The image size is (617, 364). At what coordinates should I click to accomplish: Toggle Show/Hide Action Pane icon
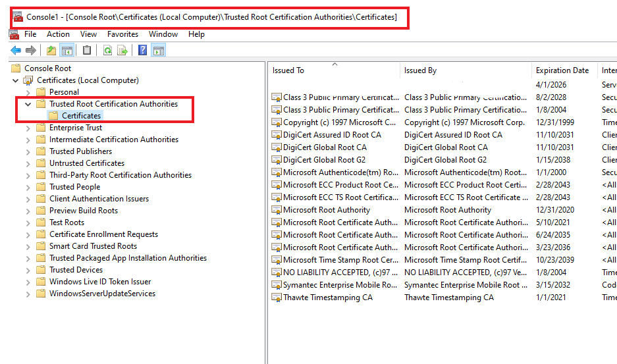tap(159, 51)
